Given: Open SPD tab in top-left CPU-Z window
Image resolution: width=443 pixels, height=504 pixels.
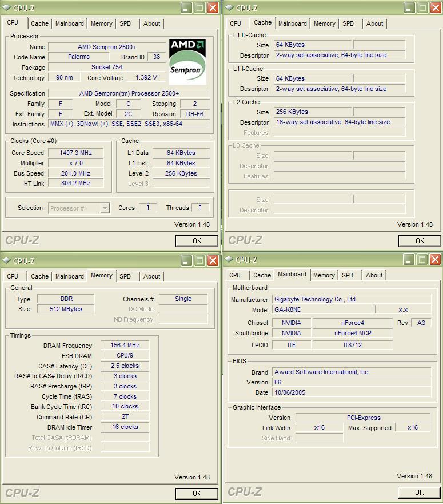Looking at the screenshot, I should tap(125, 23).
